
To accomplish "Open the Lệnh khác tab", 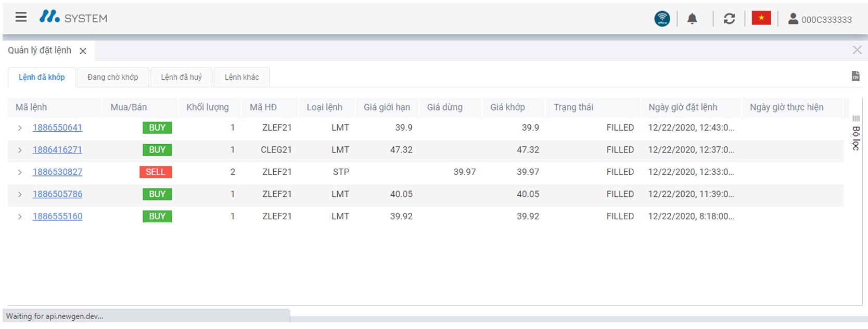I will pyautogui.click(x=241, y=77).
